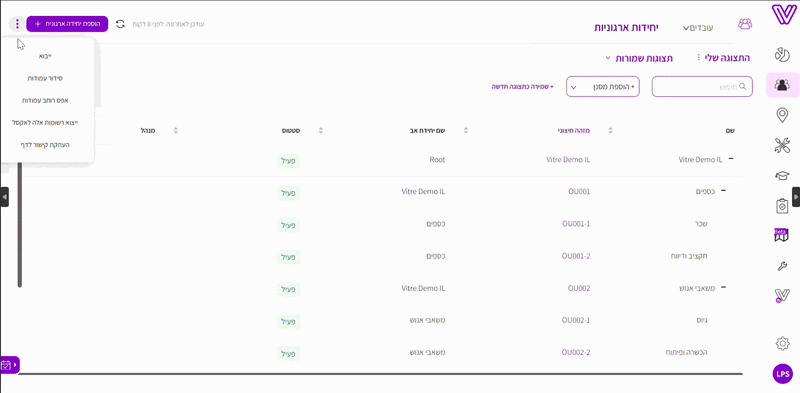The height and width of the screenshot is (393, 800).
Task: Click the Root parent unit cell
Action: 437,160
